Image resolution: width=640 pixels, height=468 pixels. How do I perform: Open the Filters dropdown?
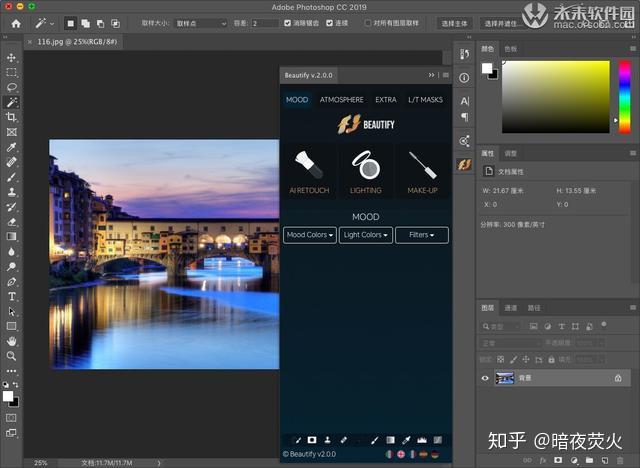point(422,235)
